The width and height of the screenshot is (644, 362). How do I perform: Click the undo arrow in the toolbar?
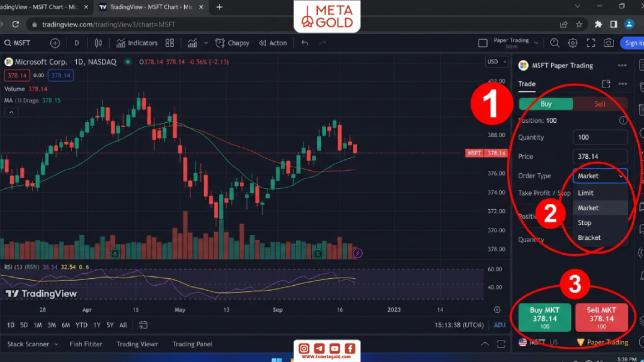305,43
